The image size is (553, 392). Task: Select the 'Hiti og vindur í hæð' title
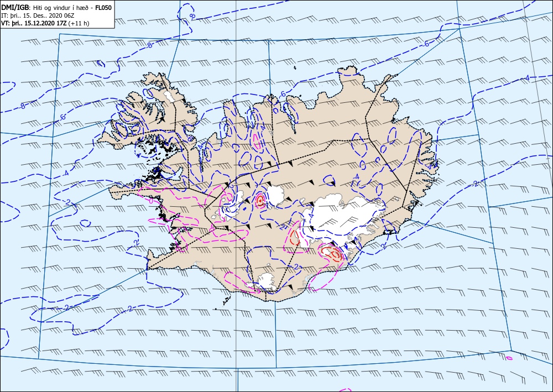click(x=61, y=7)
